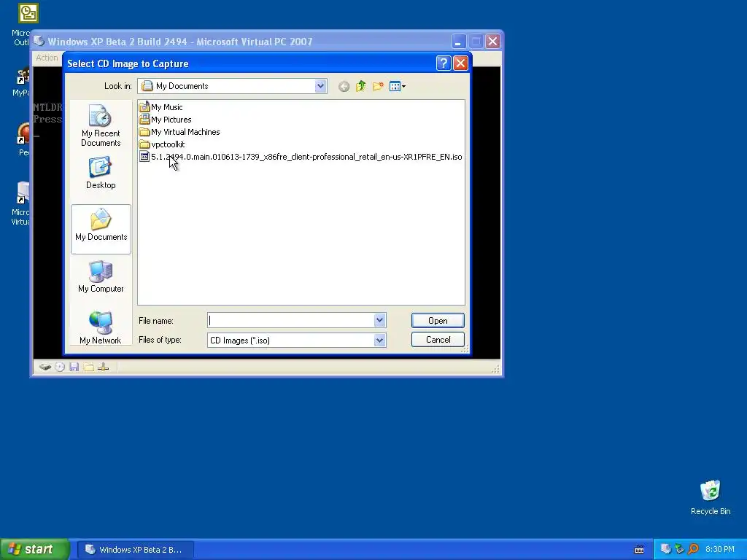Click the File name input field
Screen dimensions: 747x560
[x=291, y=321]
